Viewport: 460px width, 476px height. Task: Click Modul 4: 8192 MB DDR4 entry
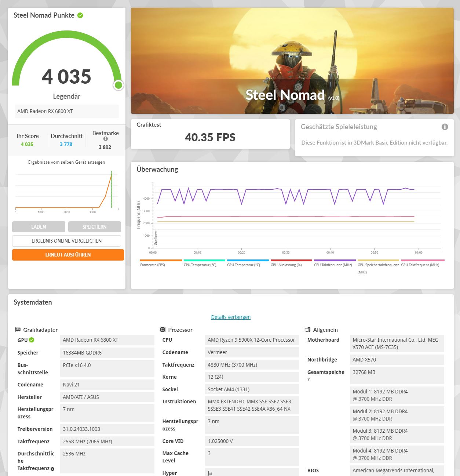[397, 454]
